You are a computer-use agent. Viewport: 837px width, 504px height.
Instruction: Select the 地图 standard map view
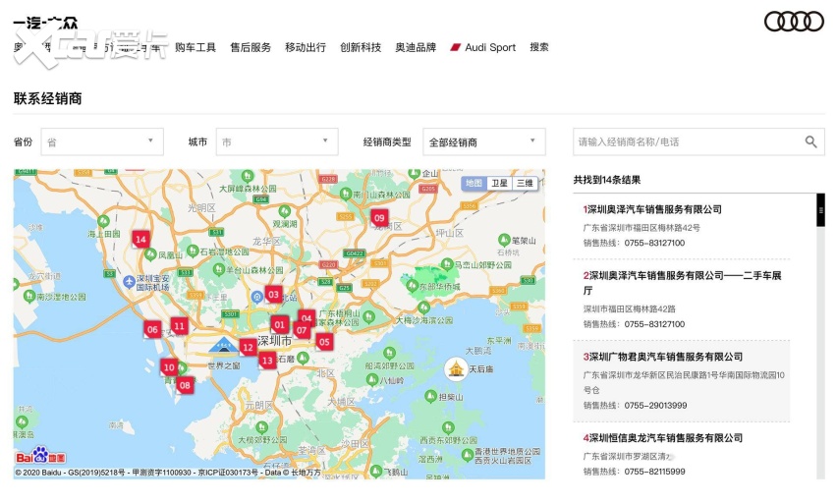[474, 183]
